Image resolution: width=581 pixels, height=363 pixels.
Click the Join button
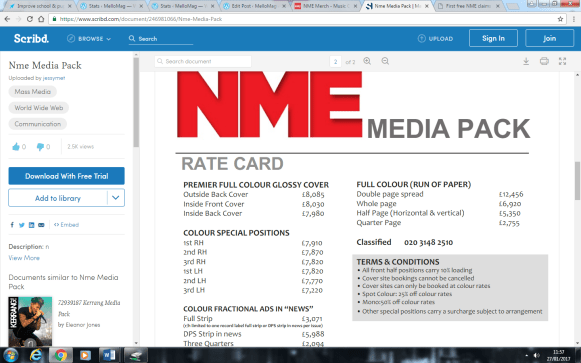coord(549,38)
